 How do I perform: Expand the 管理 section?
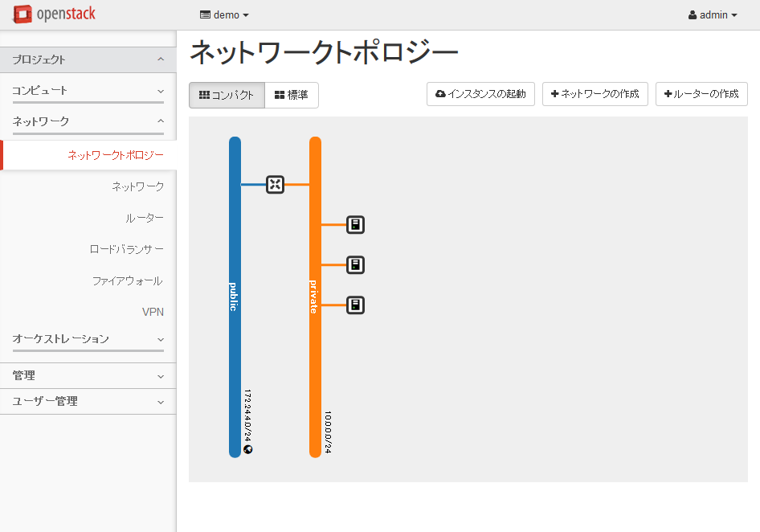(88, 375)
